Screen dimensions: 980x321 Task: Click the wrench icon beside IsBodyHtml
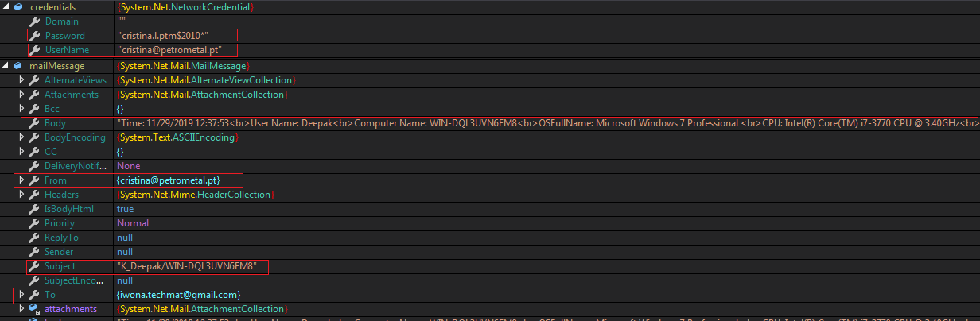click(x=34, y=209)
